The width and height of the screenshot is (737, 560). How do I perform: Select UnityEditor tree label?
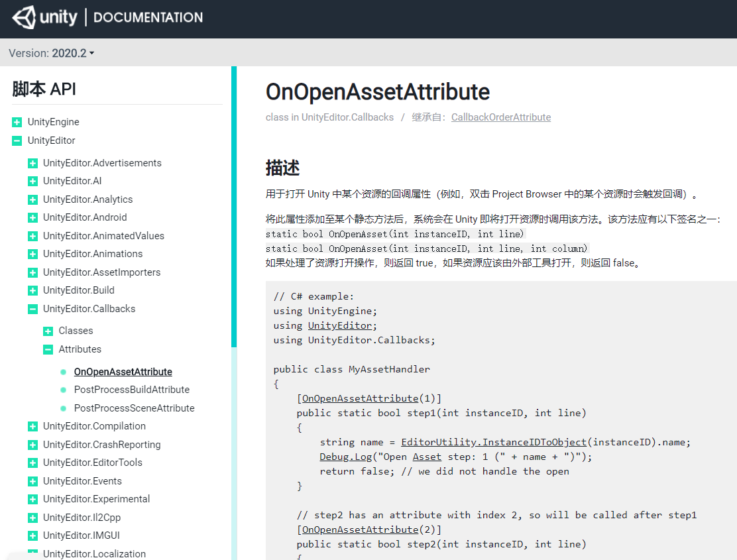pos(51,140)
